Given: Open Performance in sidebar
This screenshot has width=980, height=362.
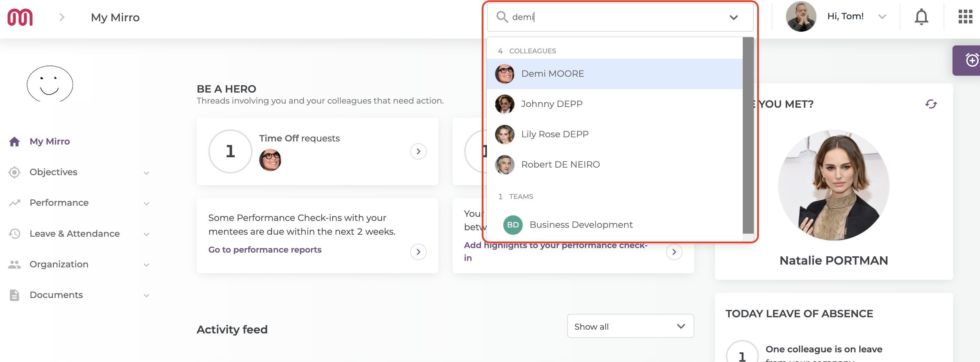Looking at the screenshot, I should [x=59, y=203].
